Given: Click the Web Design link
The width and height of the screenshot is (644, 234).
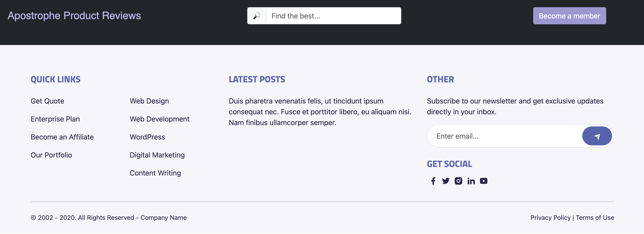Looking at the screenshot, I should pyautogui.click(x=149, y=101).
